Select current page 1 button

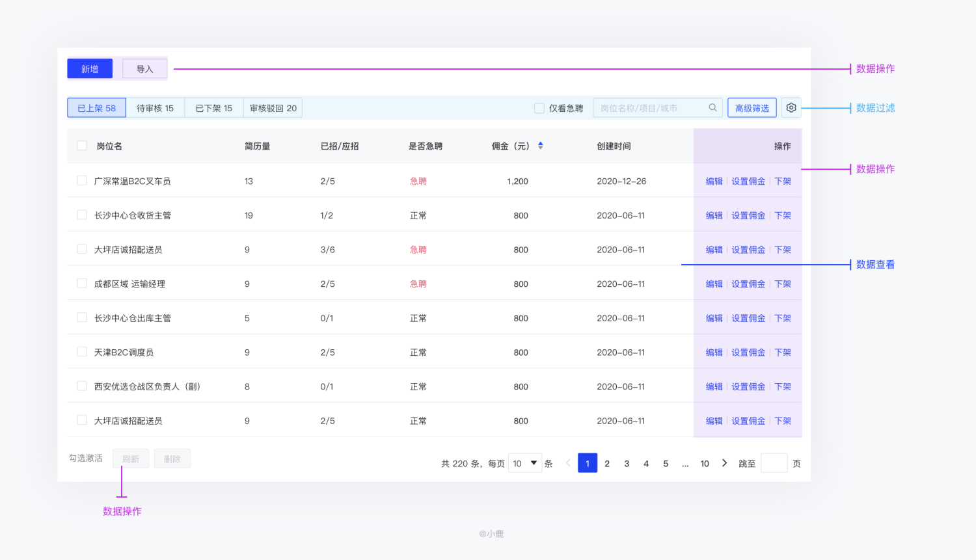click(x=588, y=463)
